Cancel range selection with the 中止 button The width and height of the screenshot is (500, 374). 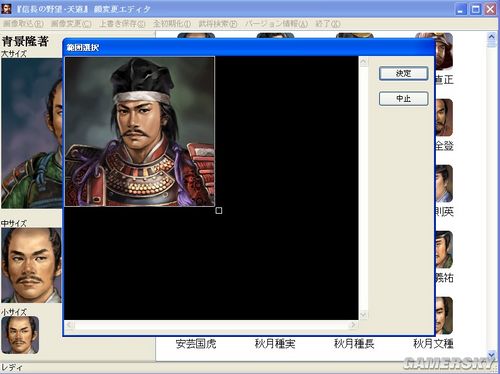[x=403, y=99]
